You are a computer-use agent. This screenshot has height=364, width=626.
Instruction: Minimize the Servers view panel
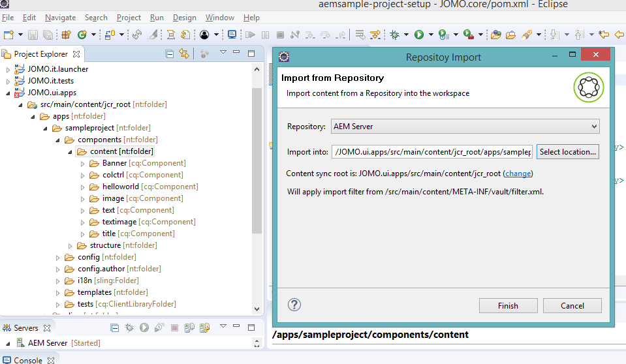point(236,326)
